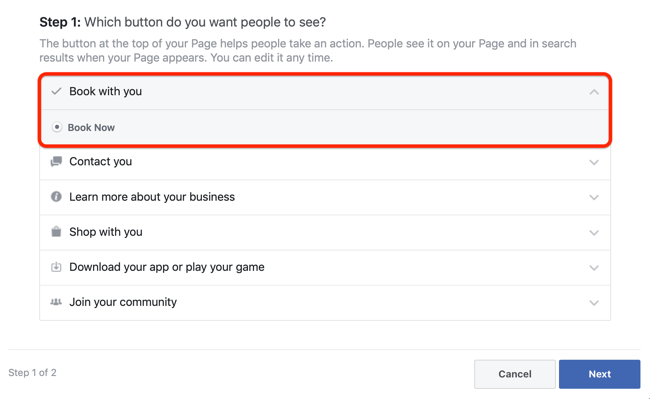Click the info icon for Learn more
Screen dimensions: 650x399
[56, 197]
